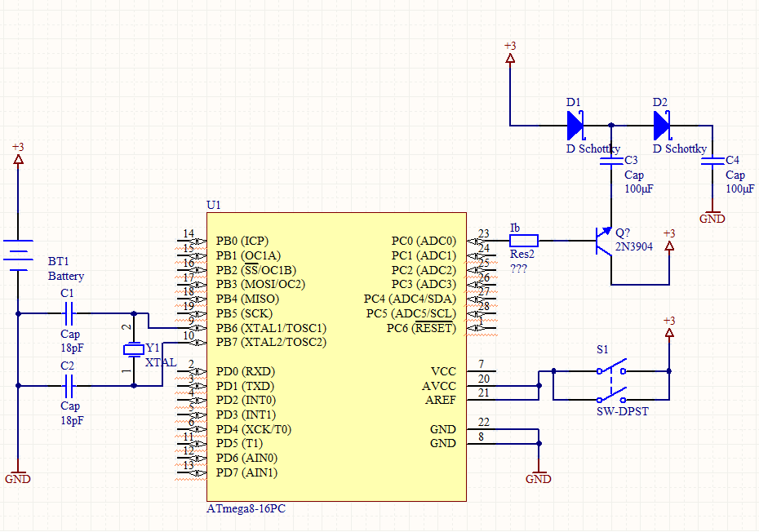Select the ATmega8-16PC chip body

(336, 357)
